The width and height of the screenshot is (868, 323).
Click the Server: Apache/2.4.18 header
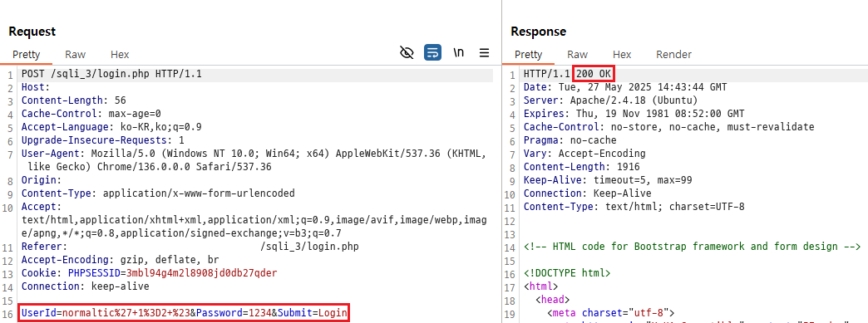pos(610,100)
